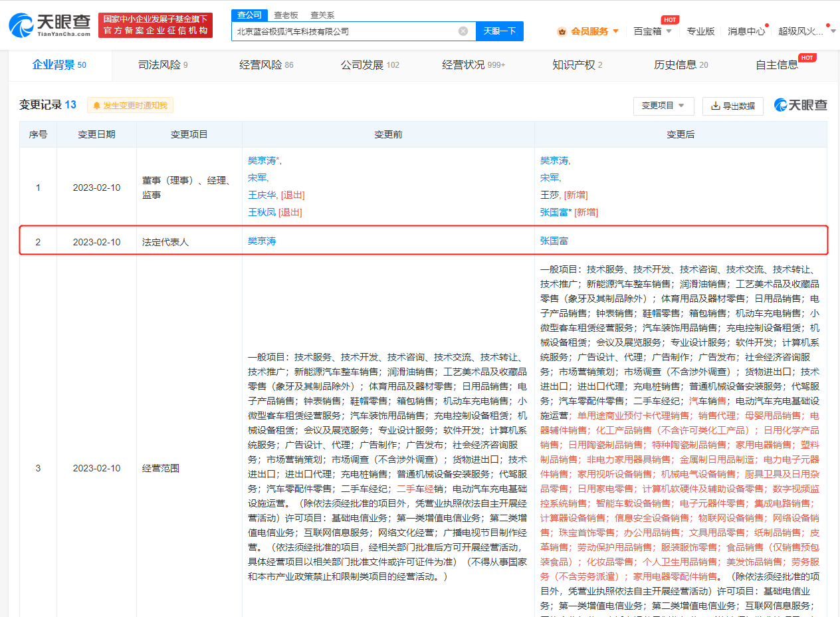The width and height of the screenshot is (840, 617).
Task: Open 张国富 link marked 新增 in director list
Action: [x=554, y=212]
